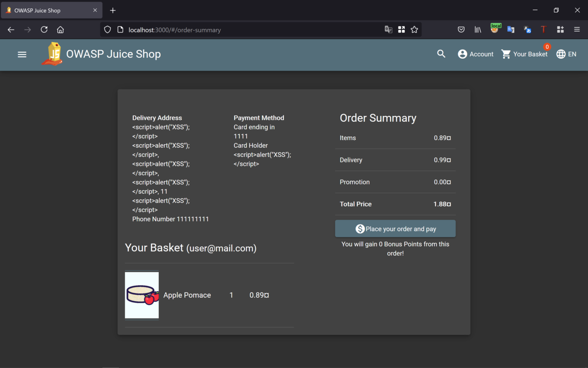Screen dimensions: 588x368
Task: Reload the page
Action: pyautogui.click(x=44, y=29)
